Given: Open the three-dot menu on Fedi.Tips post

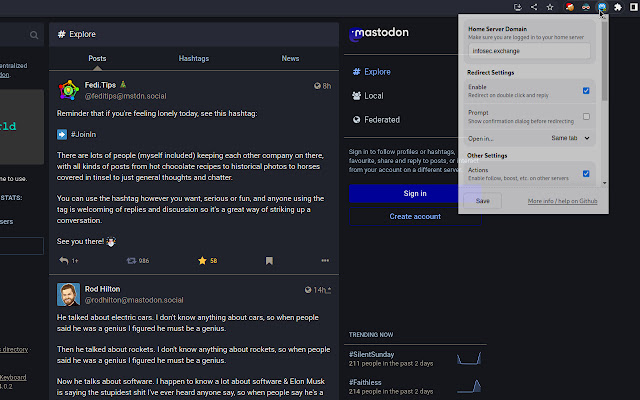Looking at the screenshot, I should coord(324,260).
